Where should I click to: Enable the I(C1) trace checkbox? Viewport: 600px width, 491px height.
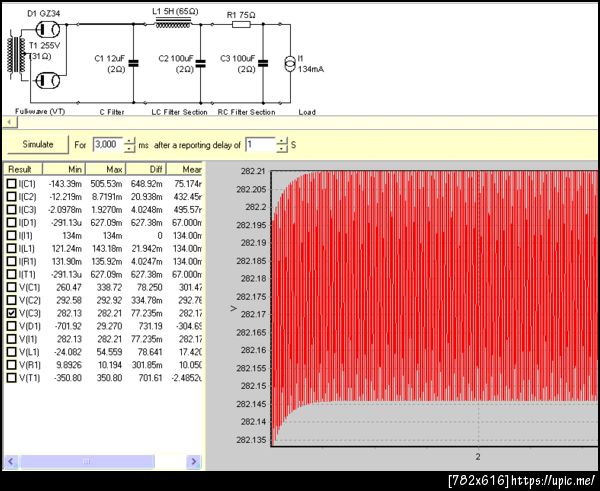(12, 184)
